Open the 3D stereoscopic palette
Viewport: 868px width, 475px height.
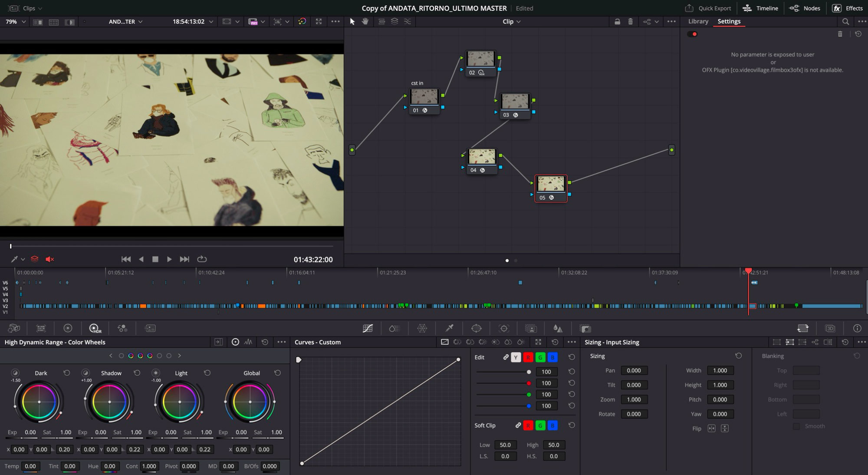830,328
